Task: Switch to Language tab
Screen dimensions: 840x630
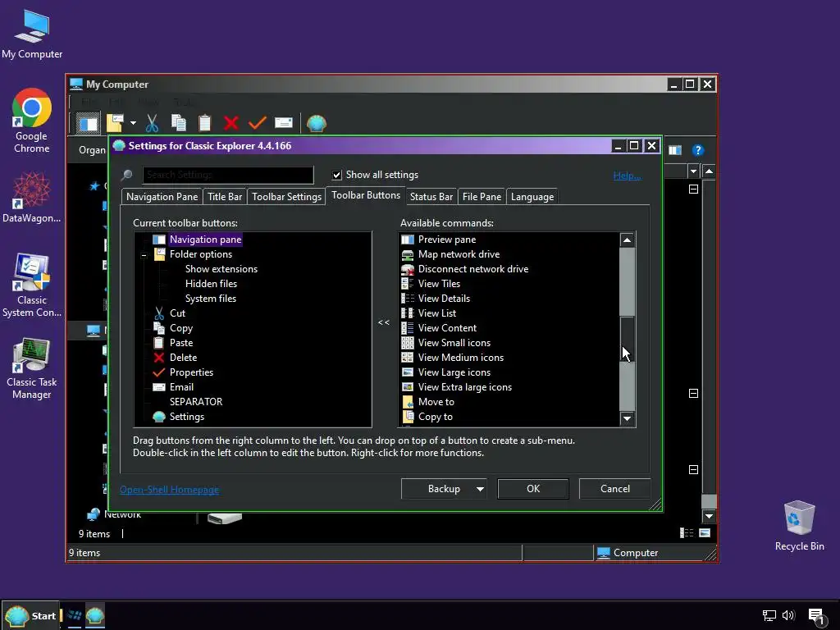Action: pyautogui.click(x=532, y=197)
